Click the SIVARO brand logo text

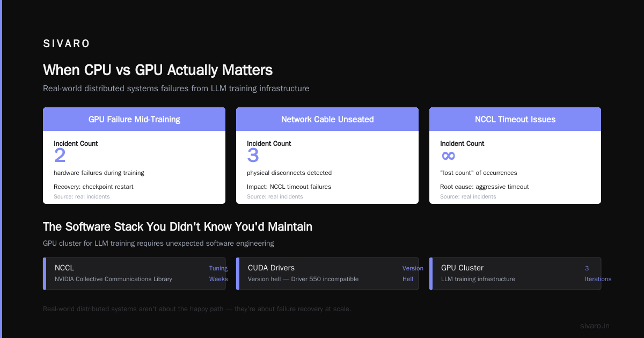67,44
